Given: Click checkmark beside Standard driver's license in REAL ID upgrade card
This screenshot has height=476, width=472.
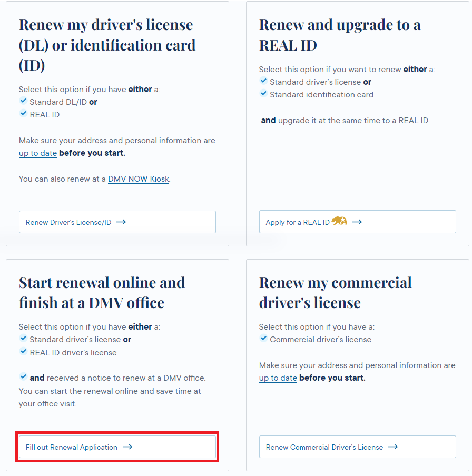Looking at the screenshot, I should tap(263, 81).
